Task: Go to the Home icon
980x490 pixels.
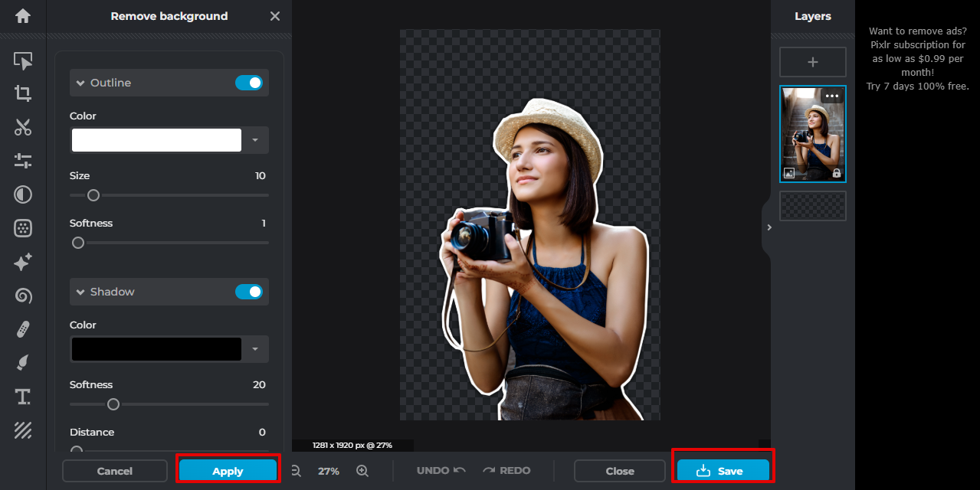Action: [x=23, y=16]
